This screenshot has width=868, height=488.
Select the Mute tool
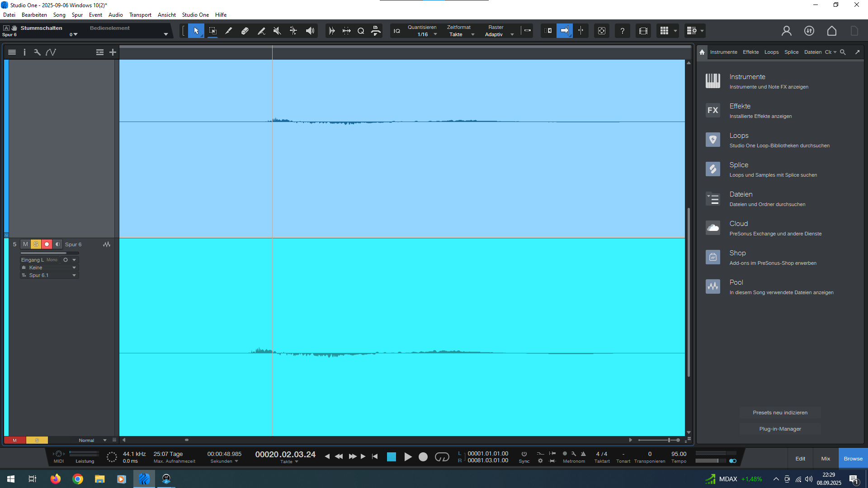coord(277,31)
